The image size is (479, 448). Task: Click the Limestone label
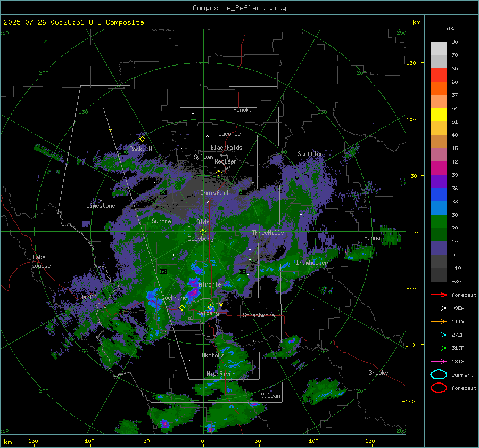[x=101, y=206]
